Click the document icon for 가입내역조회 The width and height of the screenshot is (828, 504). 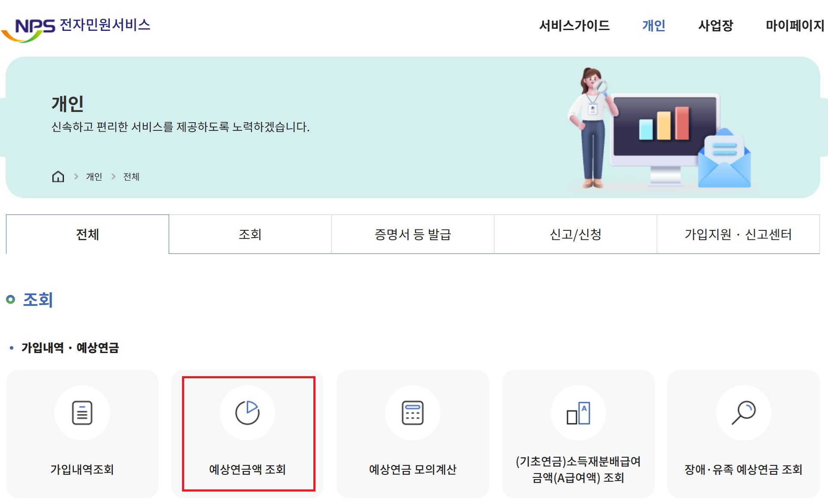(82, 413)
